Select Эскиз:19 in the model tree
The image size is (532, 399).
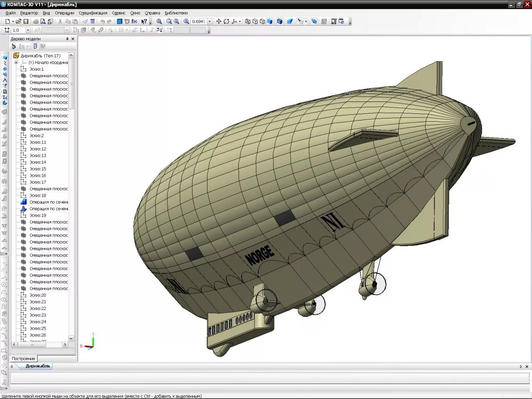click(38, 215)
